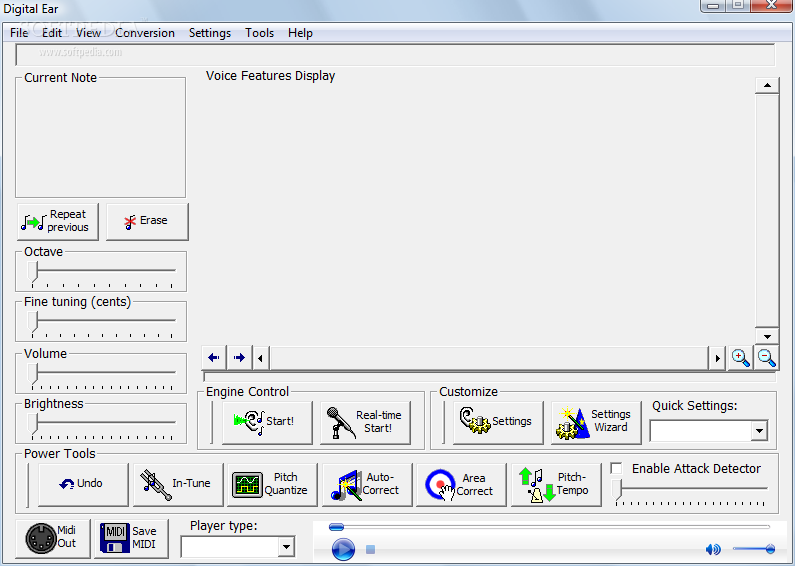This screenshot has height=566, width=795.
Task: Click the player volume slider
Action: (754, 549)
